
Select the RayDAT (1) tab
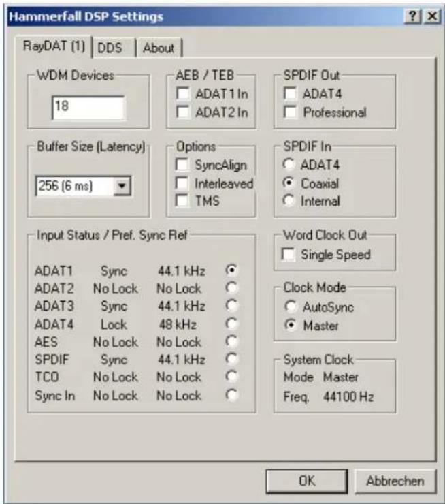coord(54,46)
